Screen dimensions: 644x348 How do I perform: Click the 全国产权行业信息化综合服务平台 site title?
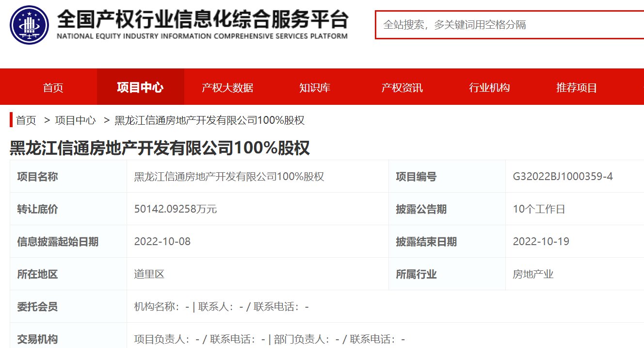(203, 19)
